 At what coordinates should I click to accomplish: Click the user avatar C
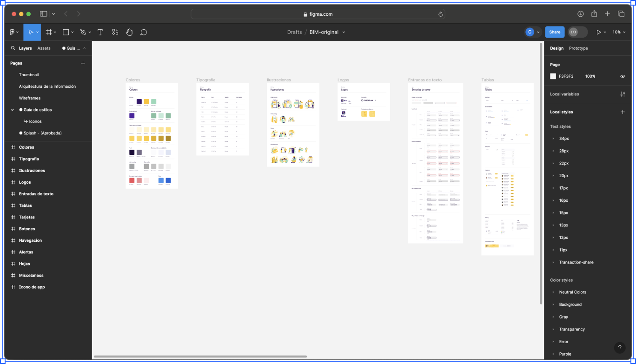coord(530,32)
